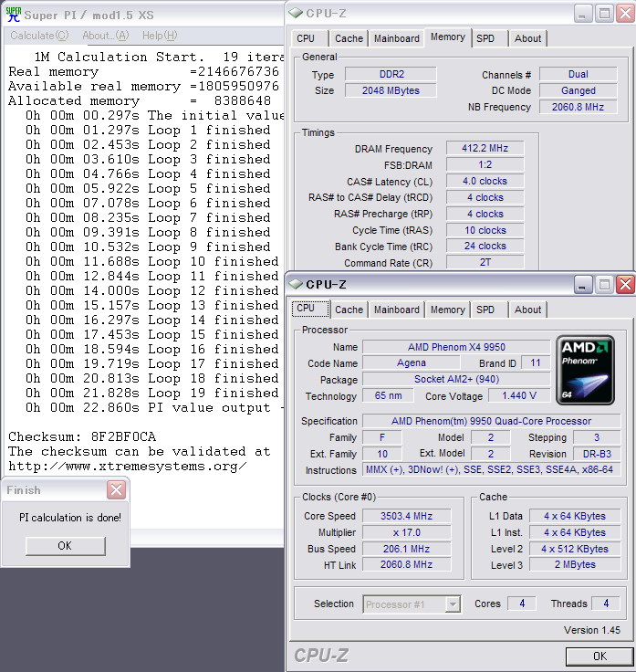Click the Command Rate 2T field
The height and width of the screenshot is (672, 636).
click(x=485, y=262)
